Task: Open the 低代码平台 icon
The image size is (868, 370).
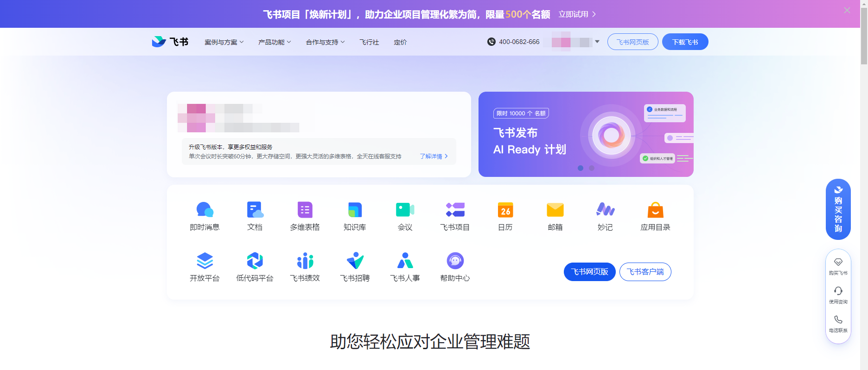Action: click(x=255, y=261)
